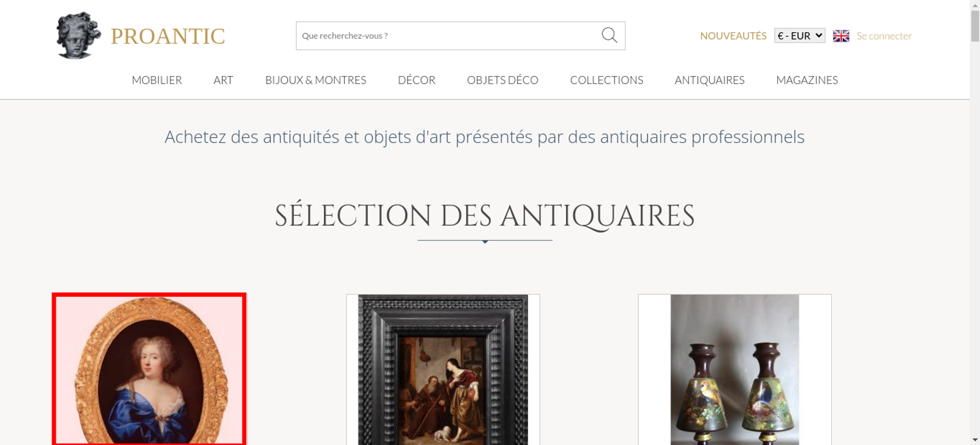Select the DÉCOR menu item
The height and width of the screenshot is (445, 980).
(x=416, y=80)
